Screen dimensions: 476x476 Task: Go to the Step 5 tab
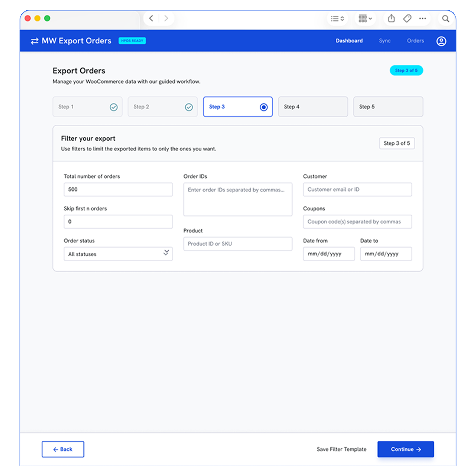(388, 107)
